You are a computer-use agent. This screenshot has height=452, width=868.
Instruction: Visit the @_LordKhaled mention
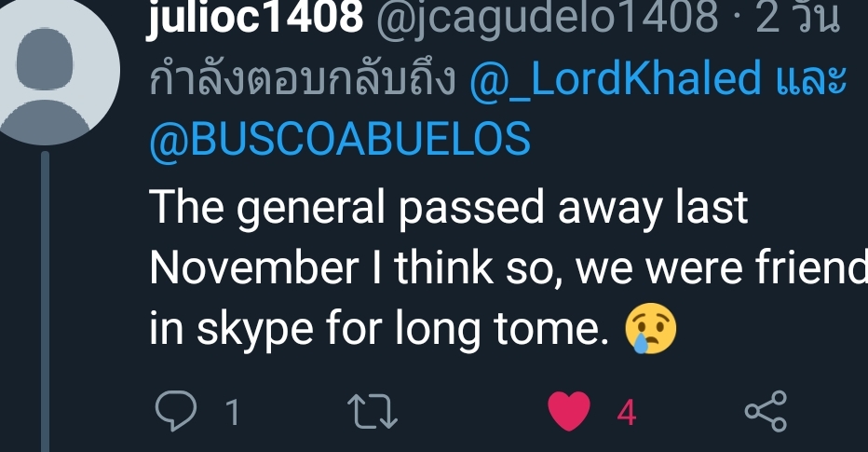click(x=616, y=81)
